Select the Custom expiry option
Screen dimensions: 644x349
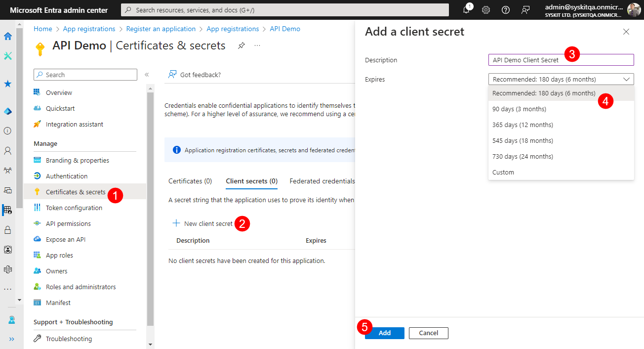pos(503,172)
